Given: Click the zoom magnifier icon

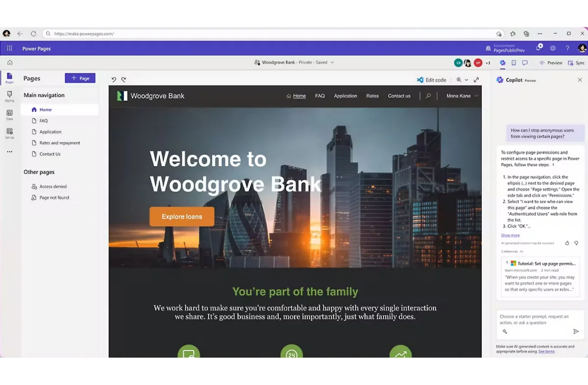Looking at the screenshot, I should (459, 80).
